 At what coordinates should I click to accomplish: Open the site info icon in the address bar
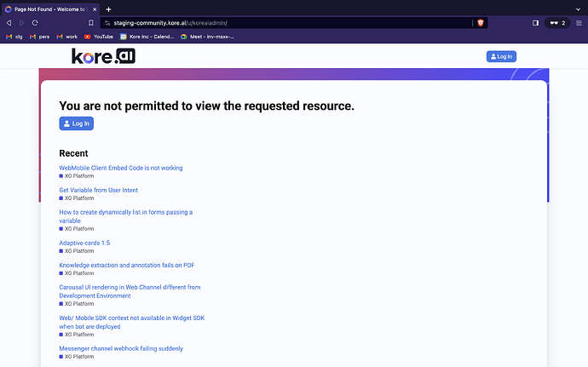(107, 23)
